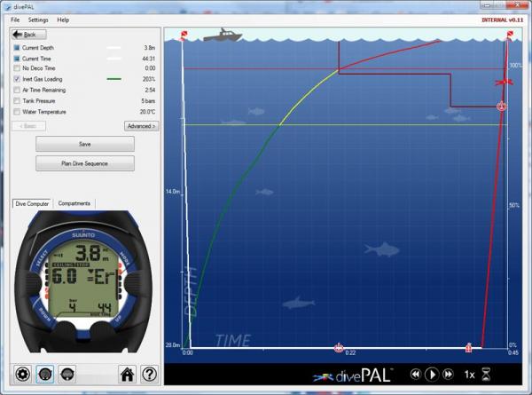Click the start dive flag buoy
This screenshot has height=395, width=532.
[x=184, y=36]
